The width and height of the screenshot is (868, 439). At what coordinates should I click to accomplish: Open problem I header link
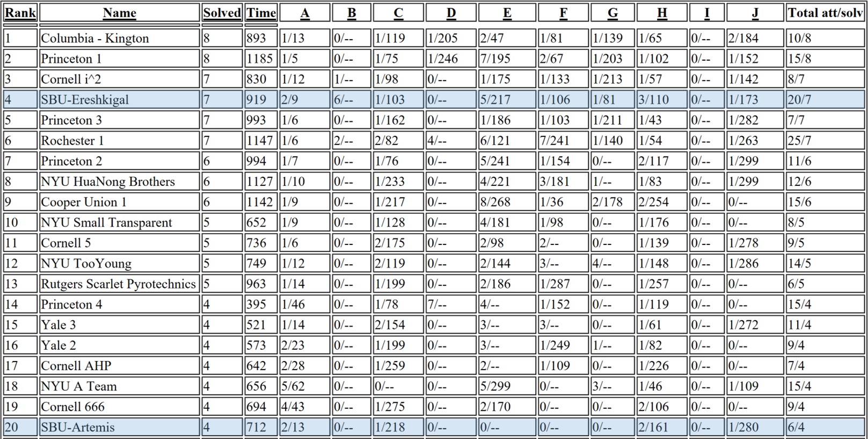pyautogui.click(x=707, y=13)
